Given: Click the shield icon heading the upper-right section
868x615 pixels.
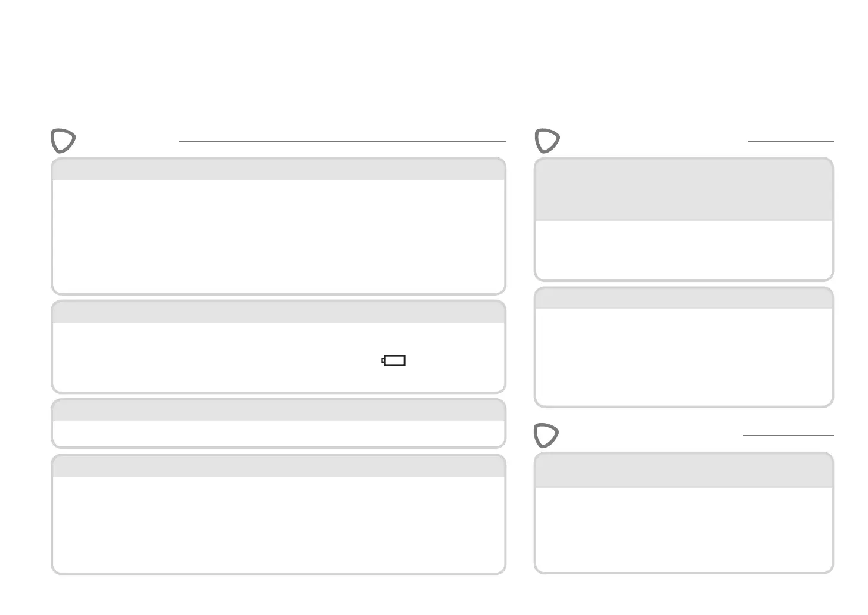Looking at the screenshot, I should point(547,141).
